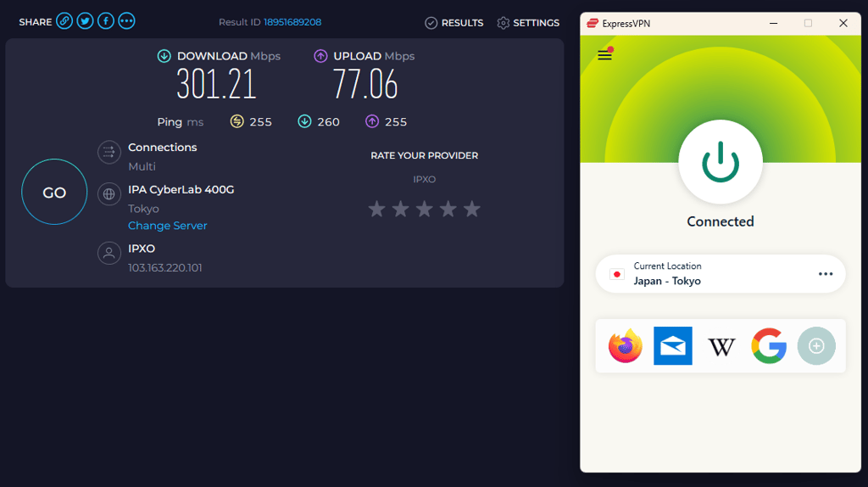Launch Firefox shortcut in ExpressVPN
Image resolution: width=868 pixels, height=487 pixels.
pyautogui.click(x=625, y=345)
